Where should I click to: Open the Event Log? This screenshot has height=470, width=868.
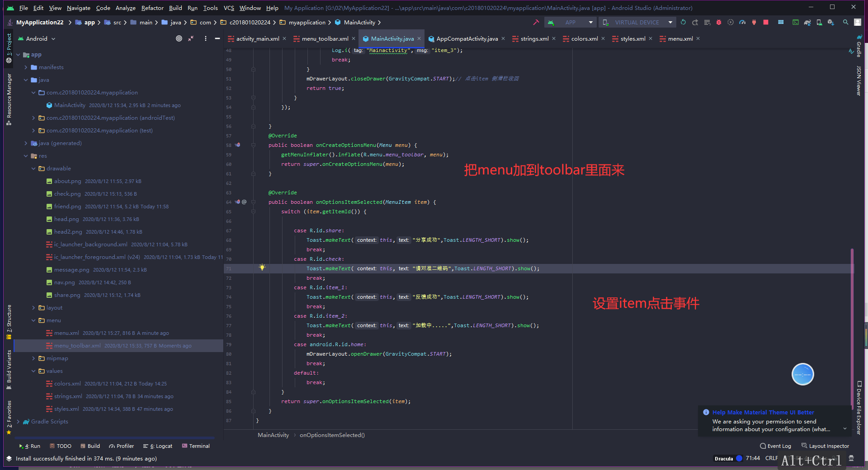tap(775, 446)
